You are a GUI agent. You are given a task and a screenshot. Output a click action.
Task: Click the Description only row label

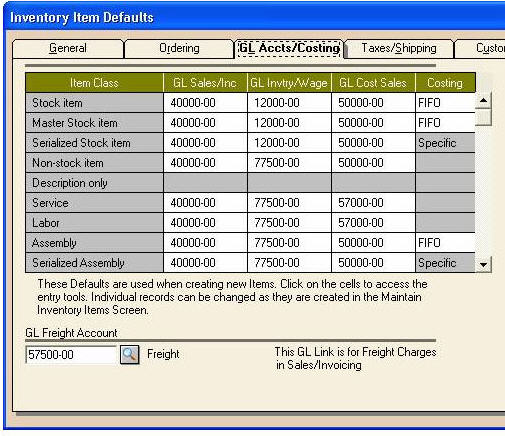tap(94, 183)
